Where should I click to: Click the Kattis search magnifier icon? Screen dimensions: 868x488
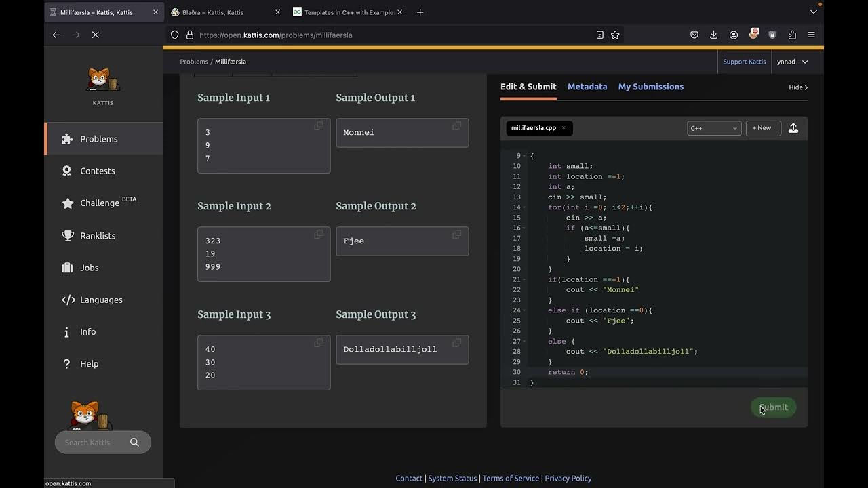click(x=134, y=443)
